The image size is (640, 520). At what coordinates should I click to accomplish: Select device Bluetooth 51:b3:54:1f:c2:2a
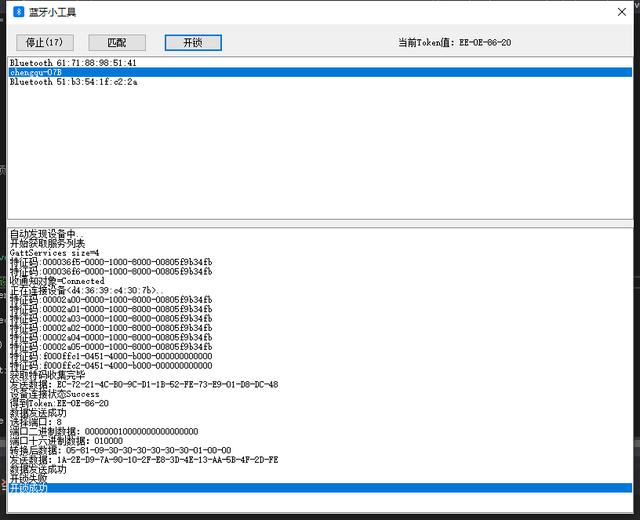320,82
